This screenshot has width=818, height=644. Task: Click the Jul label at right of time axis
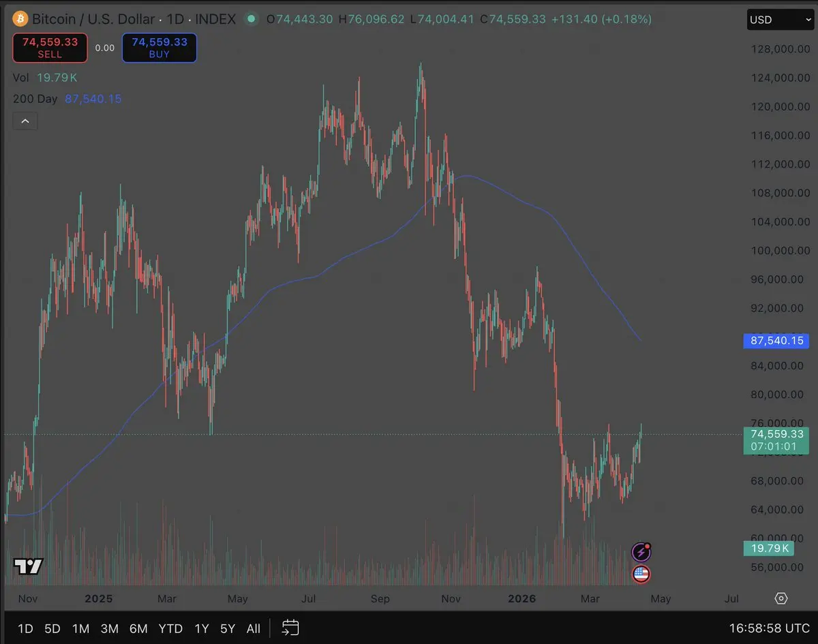(731, 598)
